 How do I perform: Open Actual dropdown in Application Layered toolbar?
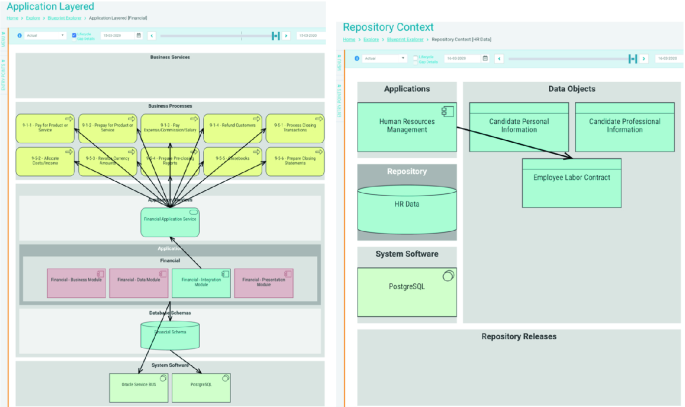pos(45,35)
